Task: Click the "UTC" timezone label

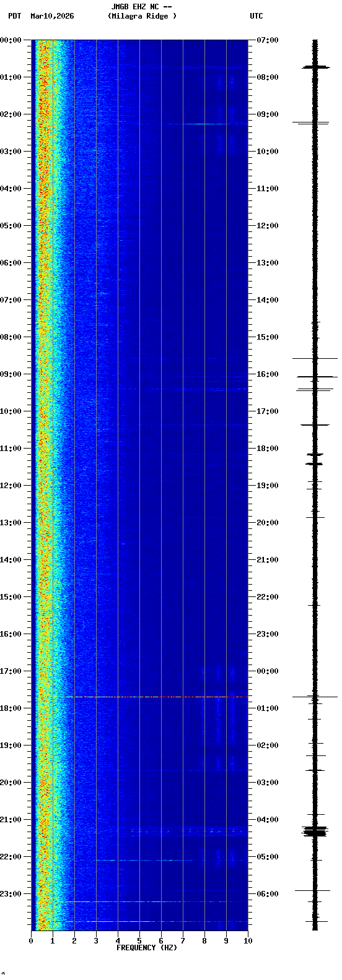Action: [256, 16]
